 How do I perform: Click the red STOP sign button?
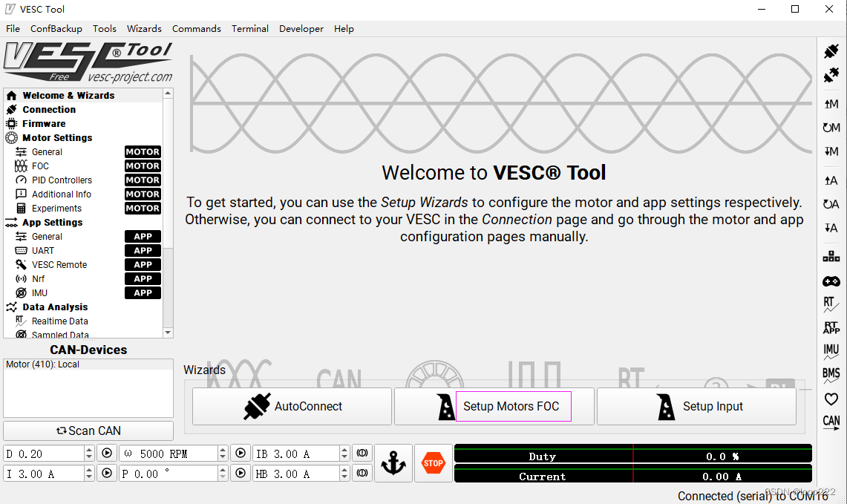[434, 463]
